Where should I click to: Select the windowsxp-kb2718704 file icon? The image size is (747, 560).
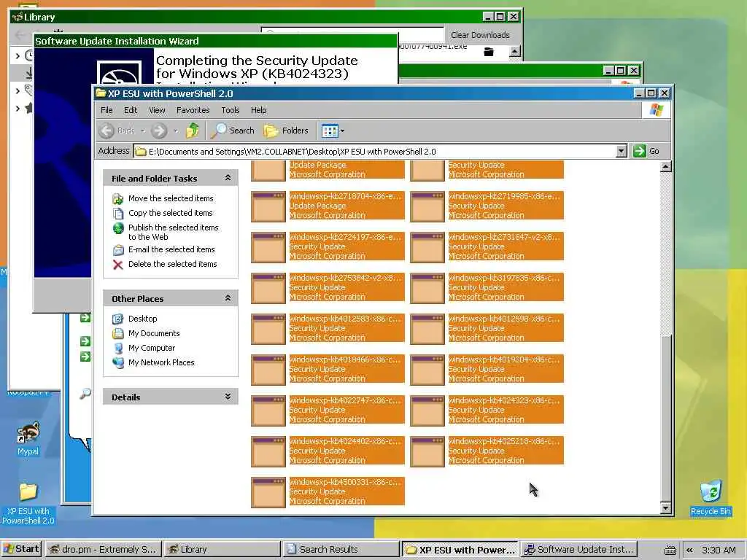pyautogui.click(x=268, y=206)
